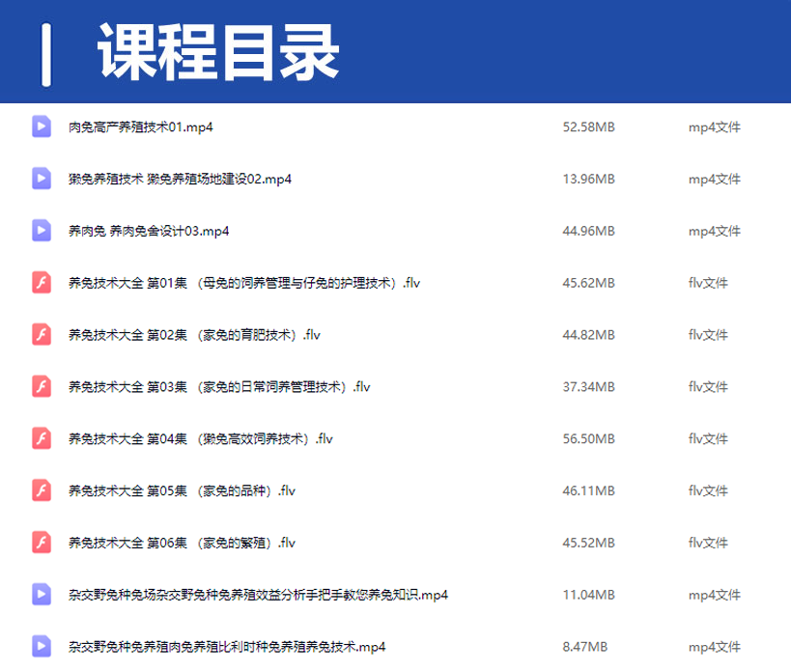Open 第04集 獭兔高效饲养技术 file
The width and height of the screenshot is (791, 672).
tap(201, 438)
